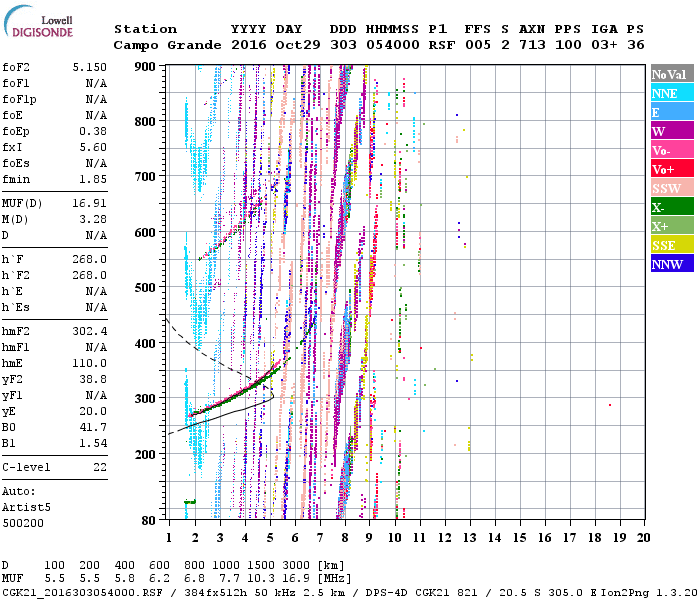Click the Lowell Digisonde logo
The width and height of the screenshot is (700, 600).
[x=38, y=21]
